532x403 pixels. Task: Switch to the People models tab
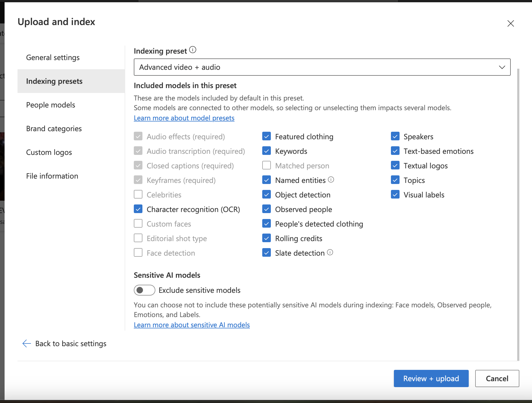click(51, 105)
